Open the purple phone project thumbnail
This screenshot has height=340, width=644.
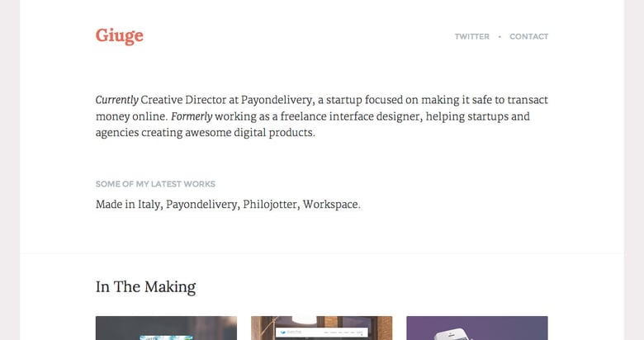pyautogui.click(x=476, y=328)
